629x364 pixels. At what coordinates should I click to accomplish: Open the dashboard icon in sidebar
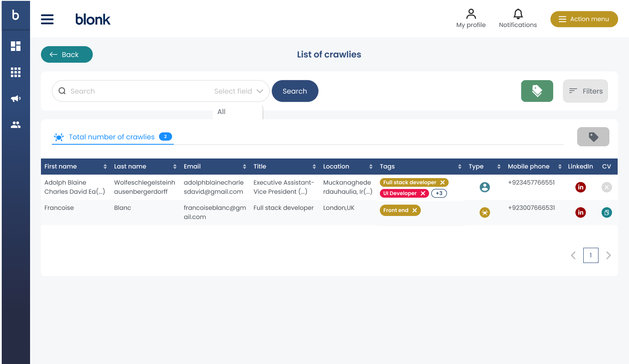(x=16, y=46)
